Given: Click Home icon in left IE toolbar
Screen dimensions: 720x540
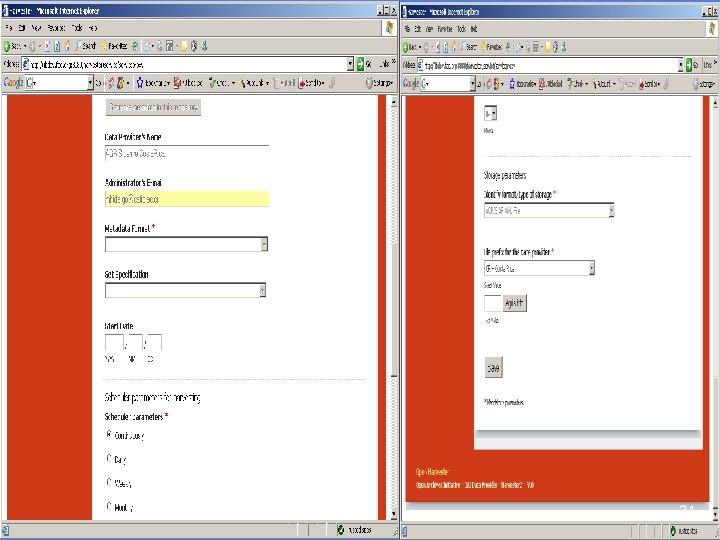Looking at the screenshot, I should click(67, 46).
